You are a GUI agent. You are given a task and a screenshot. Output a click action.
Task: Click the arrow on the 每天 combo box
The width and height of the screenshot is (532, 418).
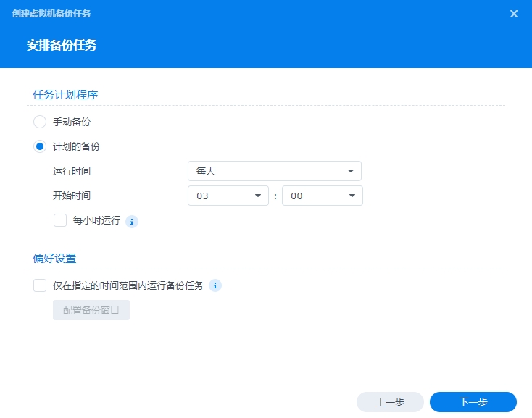click(351, 171)
